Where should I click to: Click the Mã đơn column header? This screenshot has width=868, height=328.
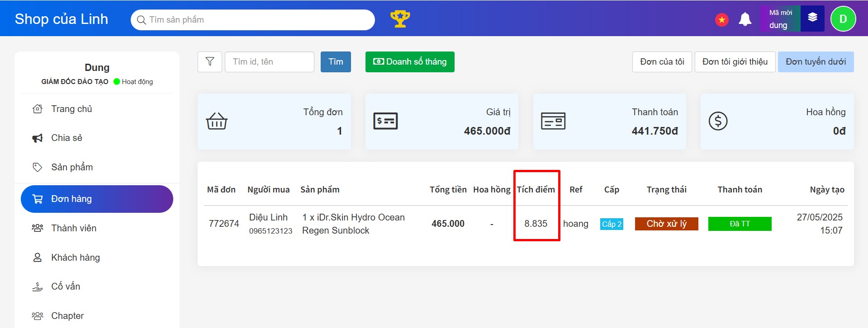[x=221, y=190]
